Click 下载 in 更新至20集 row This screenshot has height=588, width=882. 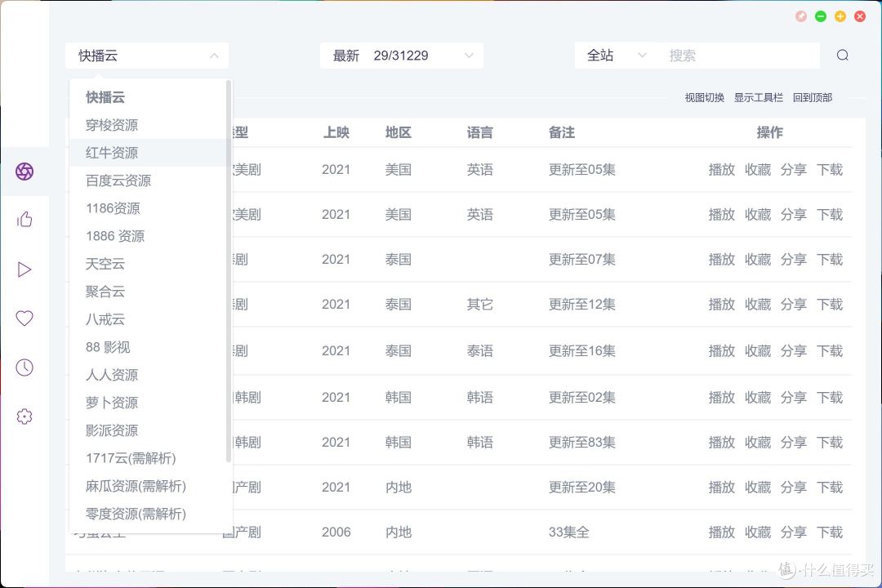[x=830, y=488]
